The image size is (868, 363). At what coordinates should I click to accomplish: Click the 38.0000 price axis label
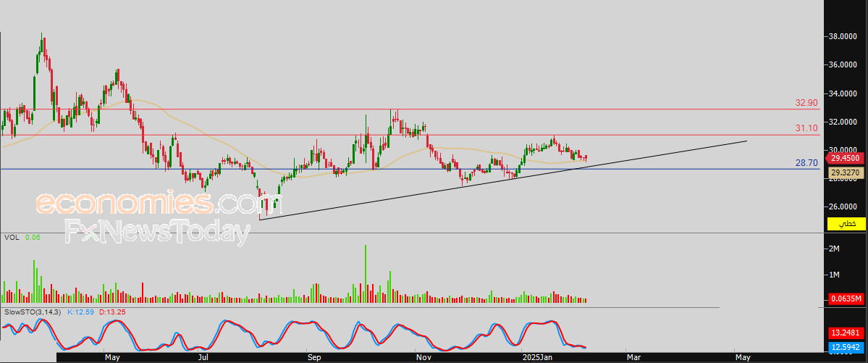point(843,36)
